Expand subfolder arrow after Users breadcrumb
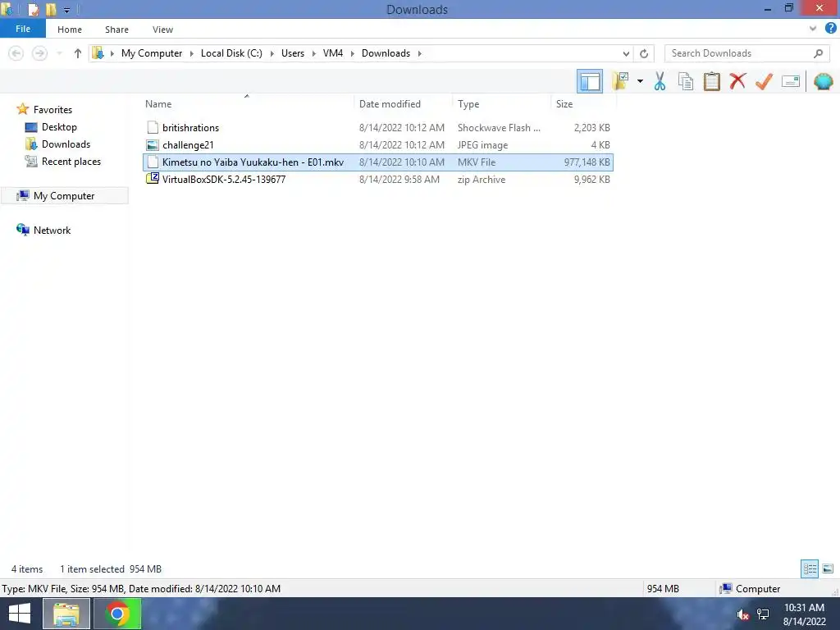 [314, 53]
